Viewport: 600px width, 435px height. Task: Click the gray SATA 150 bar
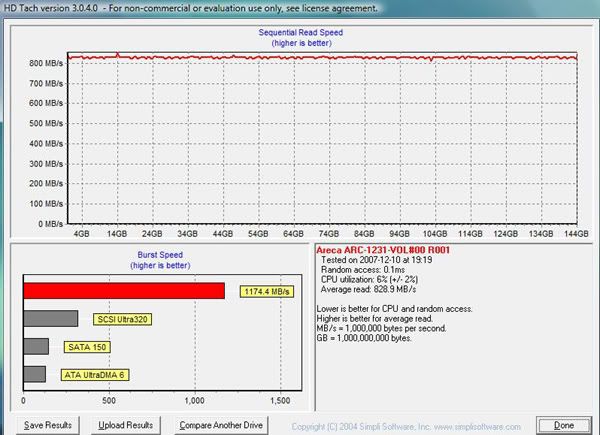click(34, 347)
